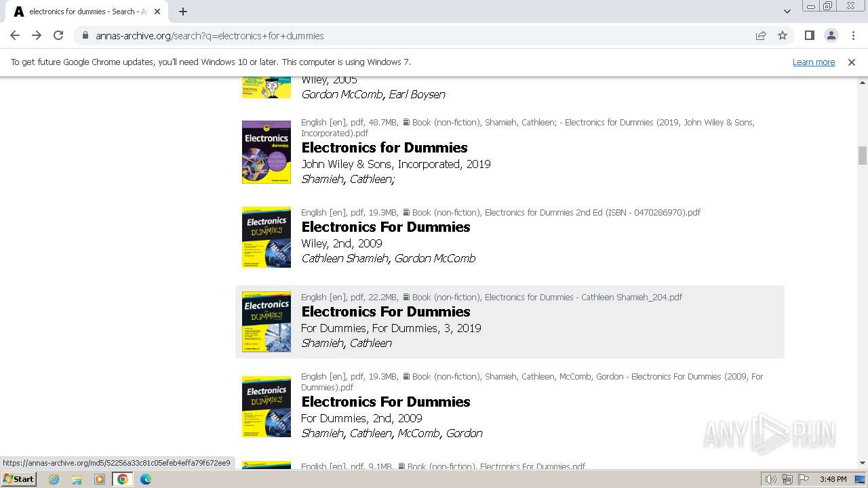Open the Action Center flag icon
Image resolution: width=868 pixels, height=488 pixels.
click(x=804, y=479)
